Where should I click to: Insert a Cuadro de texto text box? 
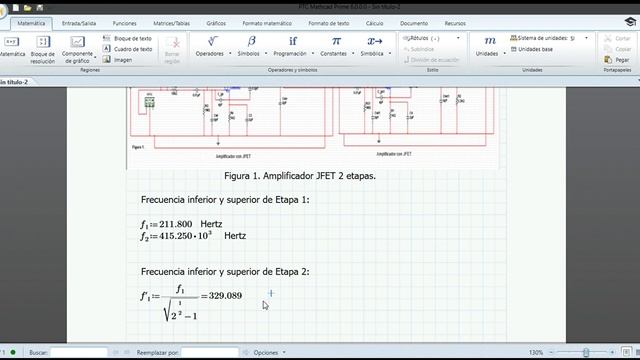(x=127, y=49)
